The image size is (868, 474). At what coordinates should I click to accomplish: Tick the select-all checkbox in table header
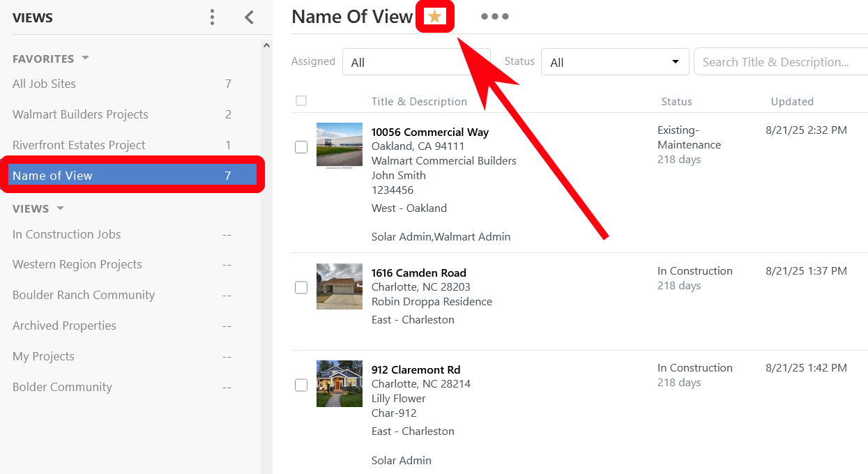301,101
